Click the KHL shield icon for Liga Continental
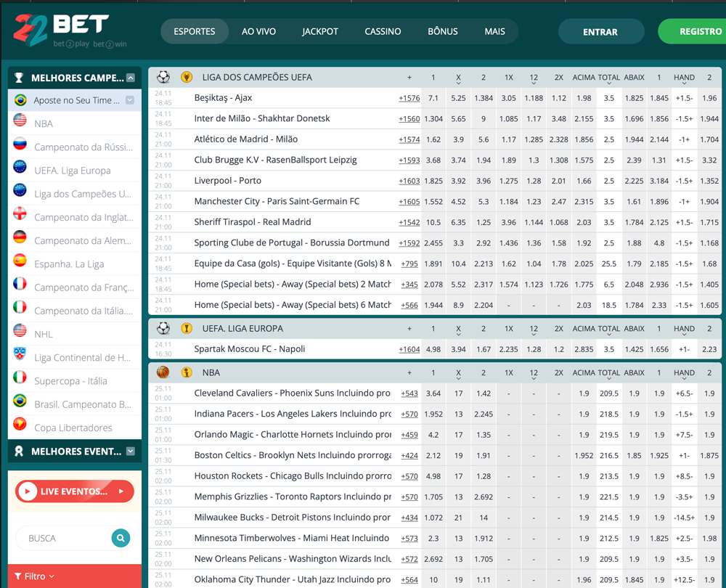This screenshot has height=588, width=726. (20, 354)
